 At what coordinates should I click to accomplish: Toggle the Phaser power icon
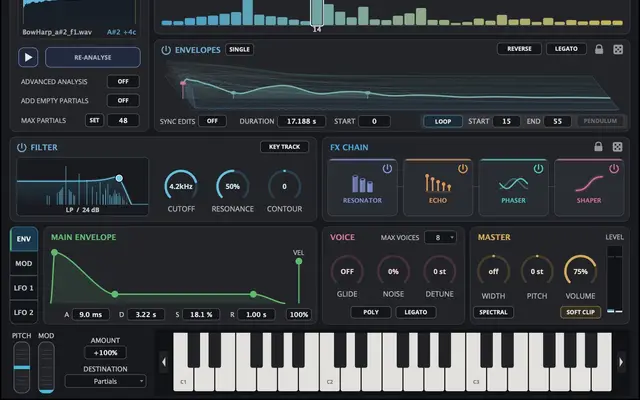(538, 169)
